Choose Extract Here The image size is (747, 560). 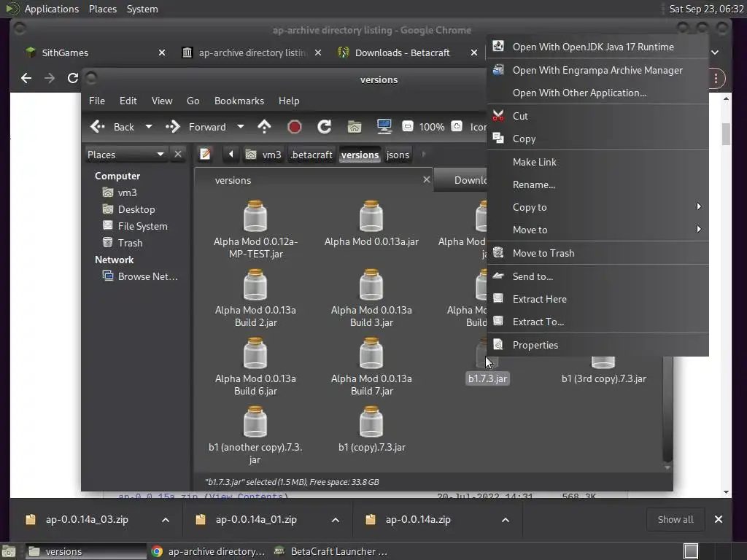click(x=597, y=299)
